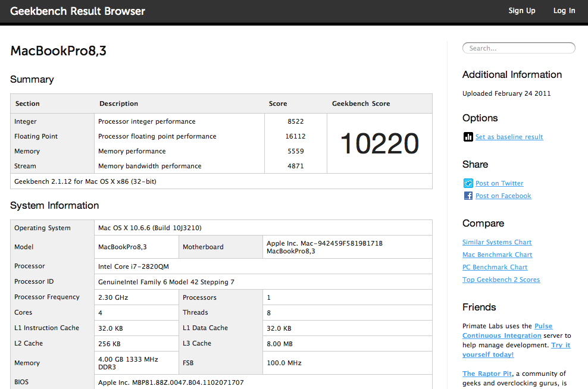Click 'GenuineIntel Family 6 Model 42 Stepping 7'
This screenshot has height=389, width=588.
[166, 282]
